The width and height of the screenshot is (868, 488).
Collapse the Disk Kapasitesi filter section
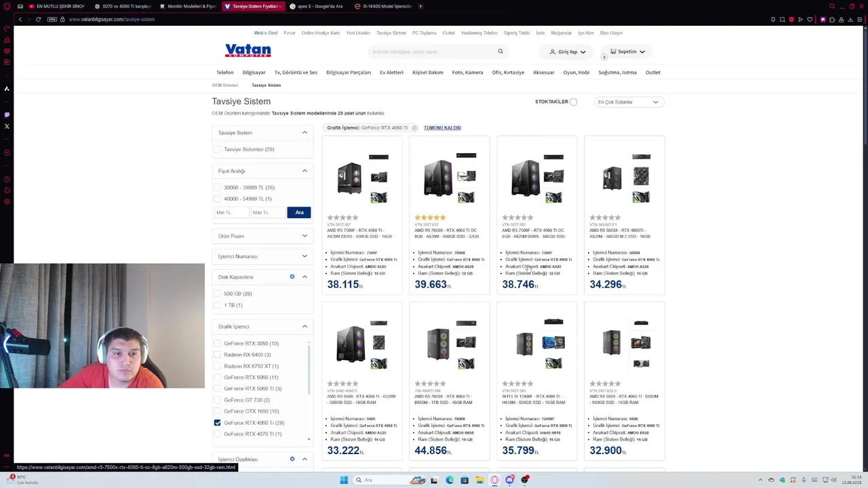(304, 277)
